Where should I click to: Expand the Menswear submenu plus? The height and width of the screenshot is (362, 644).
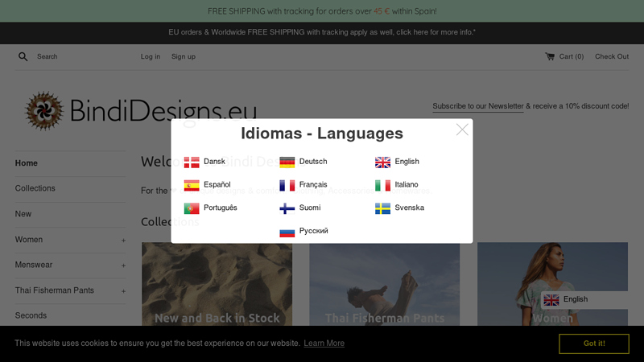pos(123,266)
